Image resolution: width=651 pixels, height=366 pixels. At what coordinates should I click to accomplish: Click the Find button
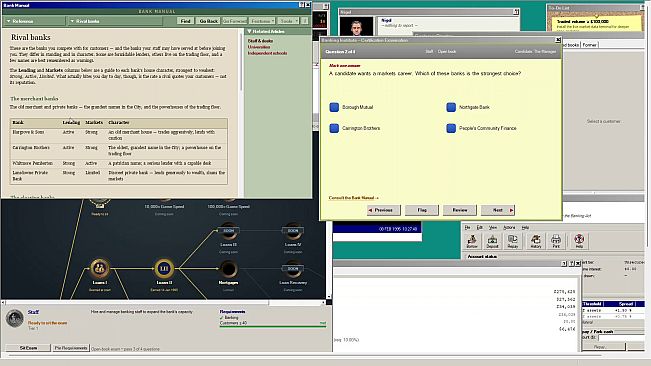pyautogui.click(x=185, y=21)
